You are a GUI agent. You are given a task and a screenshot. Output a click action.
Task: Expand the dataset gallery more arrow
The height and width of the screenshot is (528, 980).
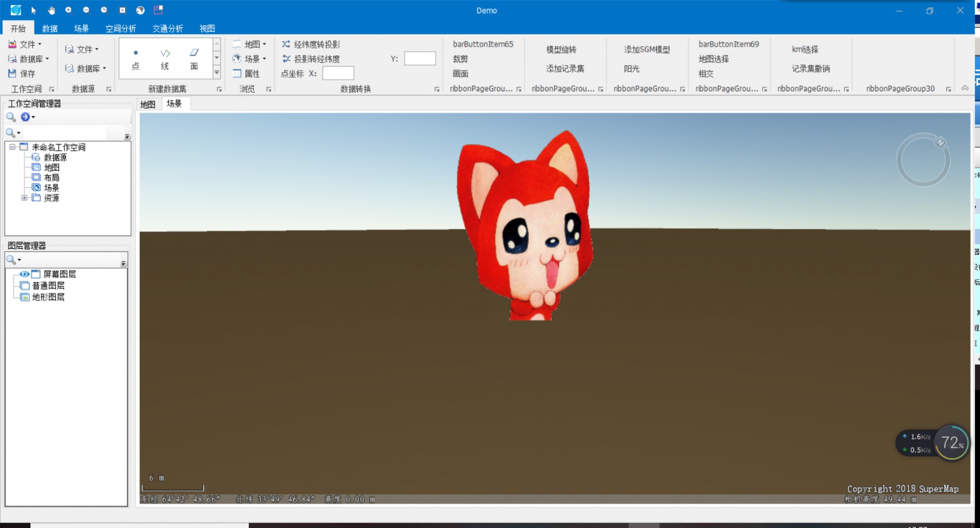click(217, 73)
